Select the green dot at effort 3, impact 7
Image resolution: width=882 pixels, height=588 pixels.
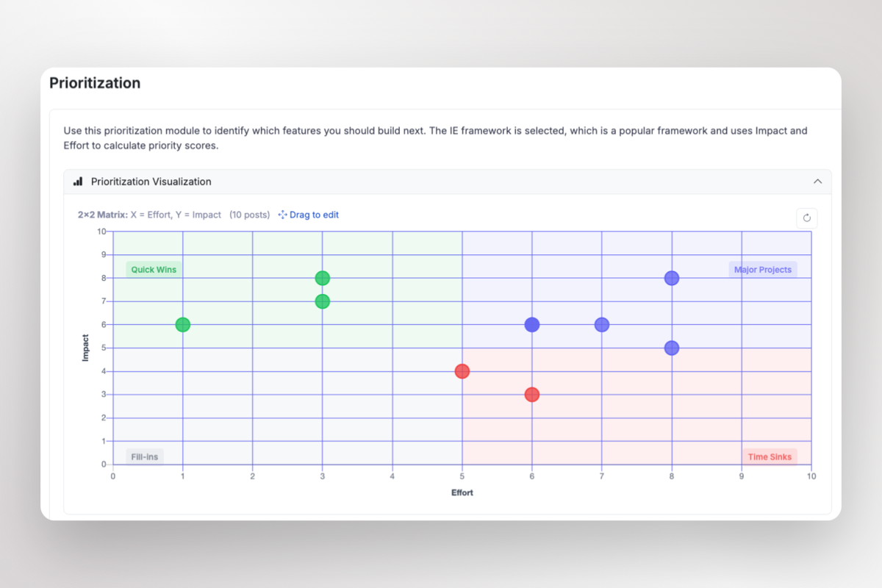click(x=322, y=301)
